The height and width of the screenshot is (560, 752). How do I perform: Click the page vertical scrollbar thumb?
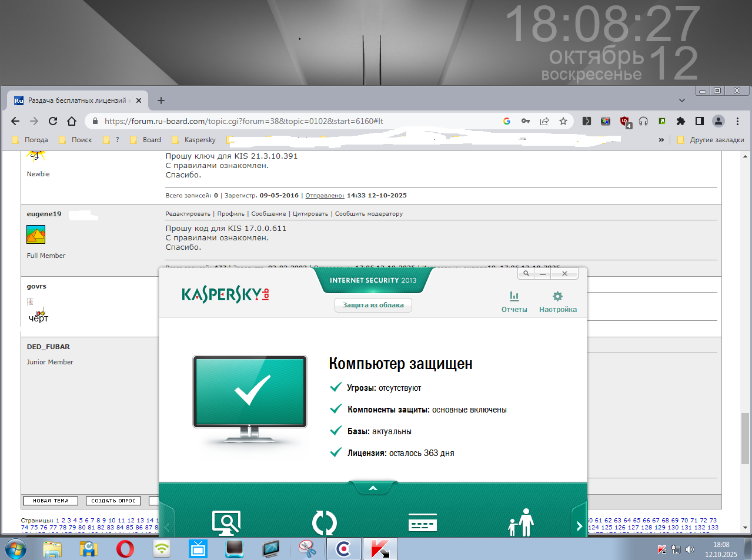pos(746,438)
